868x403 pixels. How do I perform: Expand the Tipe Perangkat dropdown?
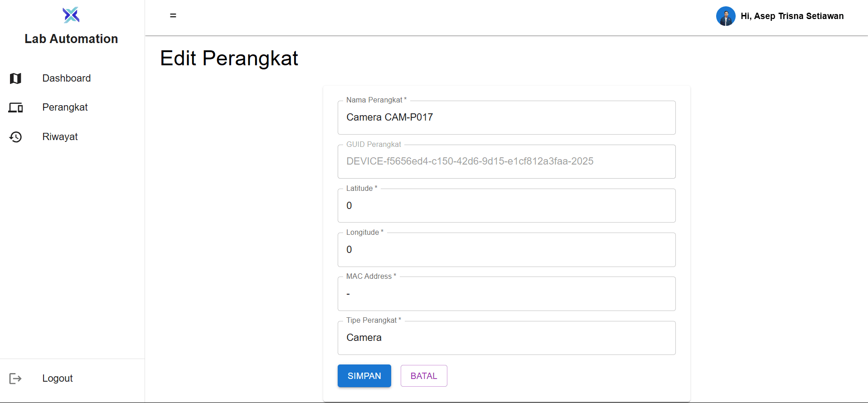point(506,338)
